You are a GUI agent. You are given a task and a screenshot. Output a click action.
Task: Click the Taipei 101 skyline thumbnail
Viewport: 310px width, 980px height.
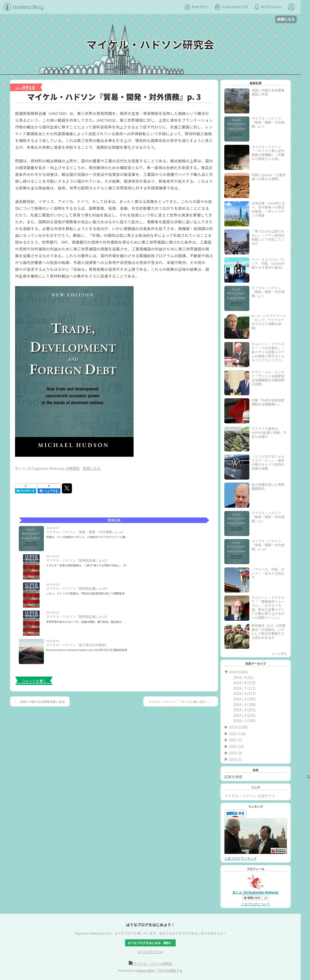237,214
